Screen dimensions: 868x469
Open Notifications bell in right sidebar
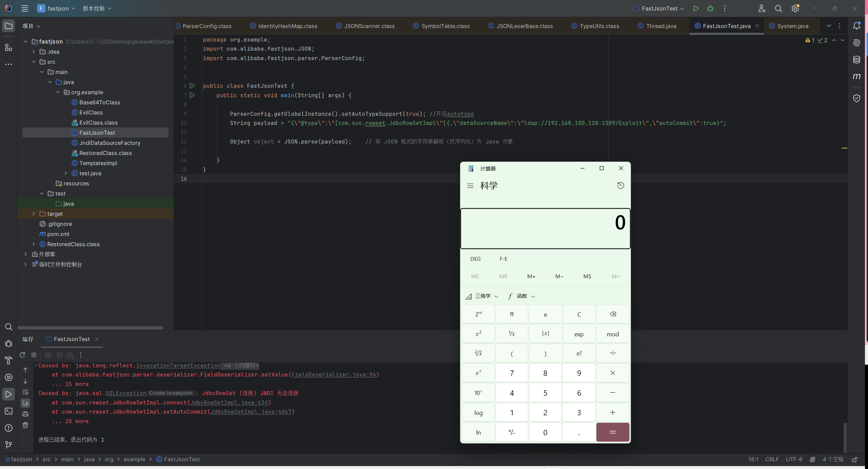tap(857, 26)
